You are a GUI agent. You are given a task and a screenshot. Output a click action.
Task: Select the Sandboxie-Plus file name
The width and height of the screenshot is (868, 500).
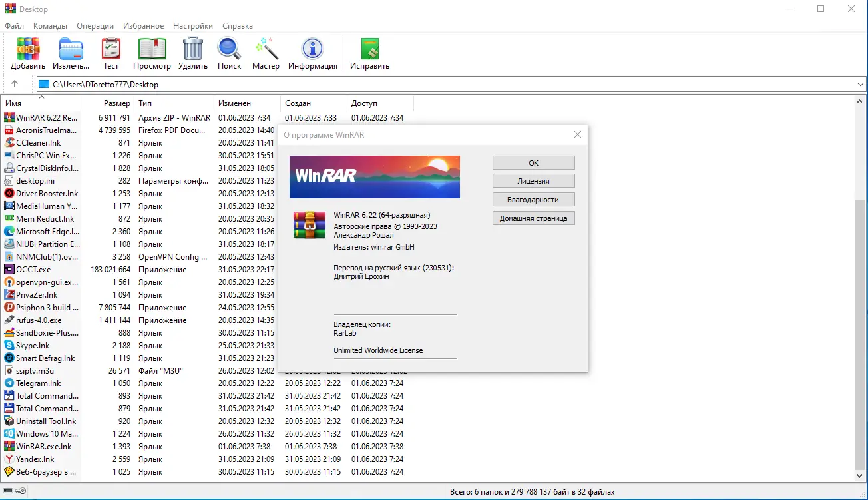[x=47, y=333]
